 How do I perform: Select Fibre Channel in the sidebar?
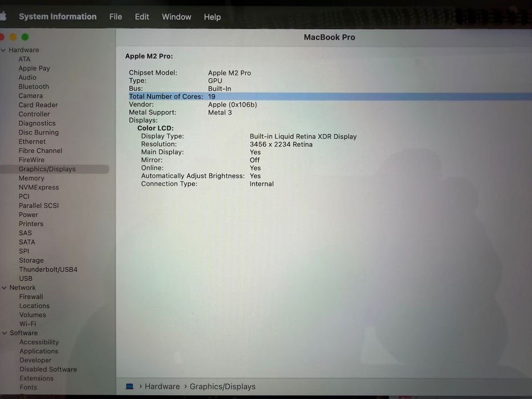(40, 150)
